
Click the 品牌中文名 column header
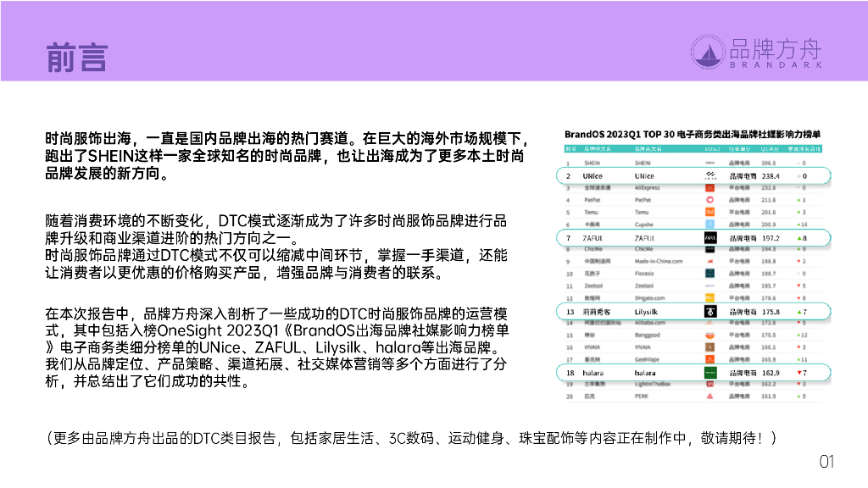[x=598, y=149]
